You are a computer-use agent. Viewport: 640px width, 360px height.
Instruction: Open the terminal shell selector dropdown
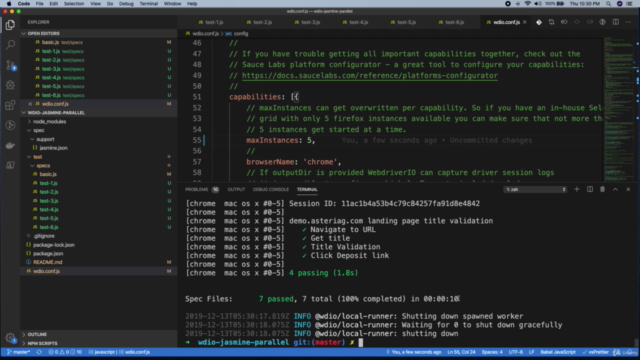(535, 189)
